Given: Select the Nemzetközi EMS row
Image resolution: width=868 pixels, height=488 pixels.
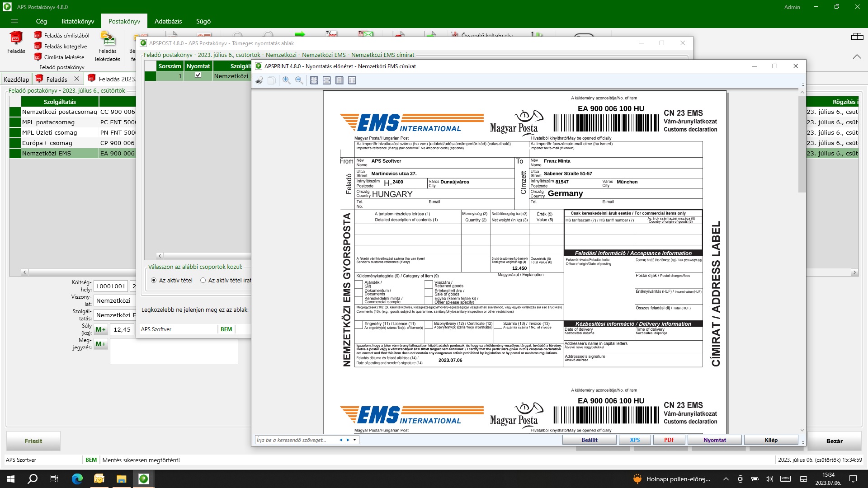Looking at the screenshot, I should 72,153.
